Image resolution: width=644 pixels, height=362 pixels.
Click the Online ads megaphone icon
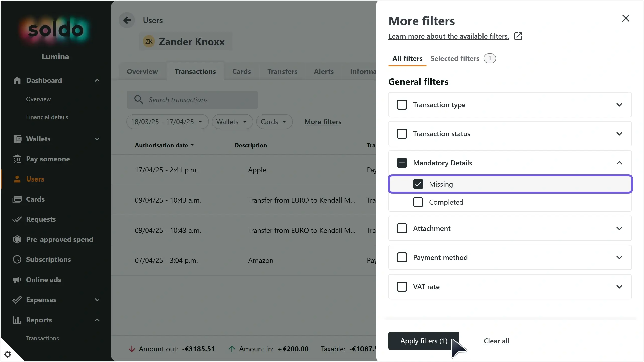(x=17, y=280)
